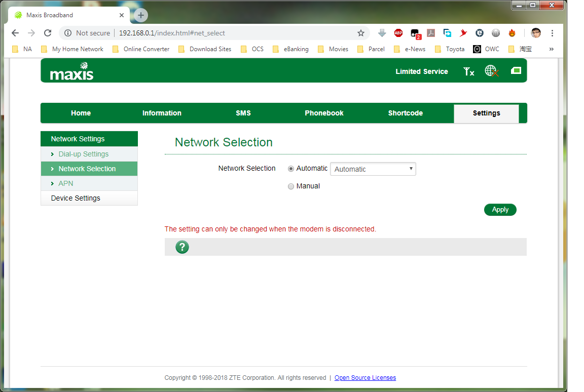Expand the Device Settings sidebar section
This screenshot has height=392, width=584.
pos(89,198)
